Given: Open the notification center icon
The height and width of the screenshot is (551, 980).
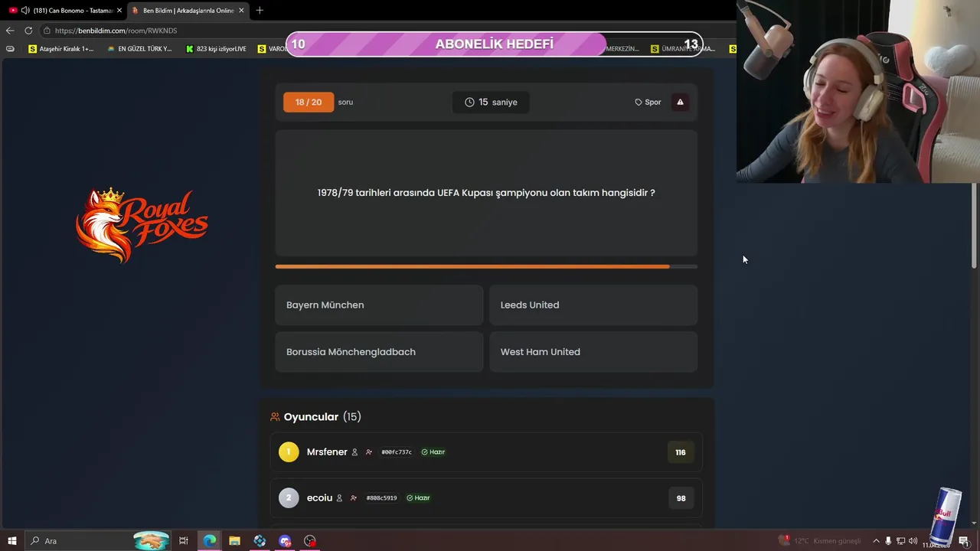Looking at the screenshot, I should point(964,541).
